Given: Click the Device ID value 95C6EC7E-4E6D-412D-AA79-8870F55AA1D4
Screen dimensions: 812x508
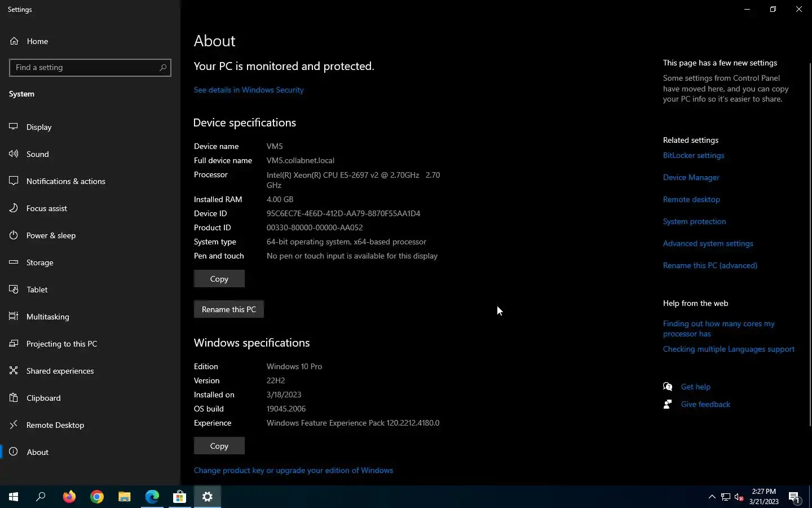Looking at the screenshot, I should (x=343, y=213).
